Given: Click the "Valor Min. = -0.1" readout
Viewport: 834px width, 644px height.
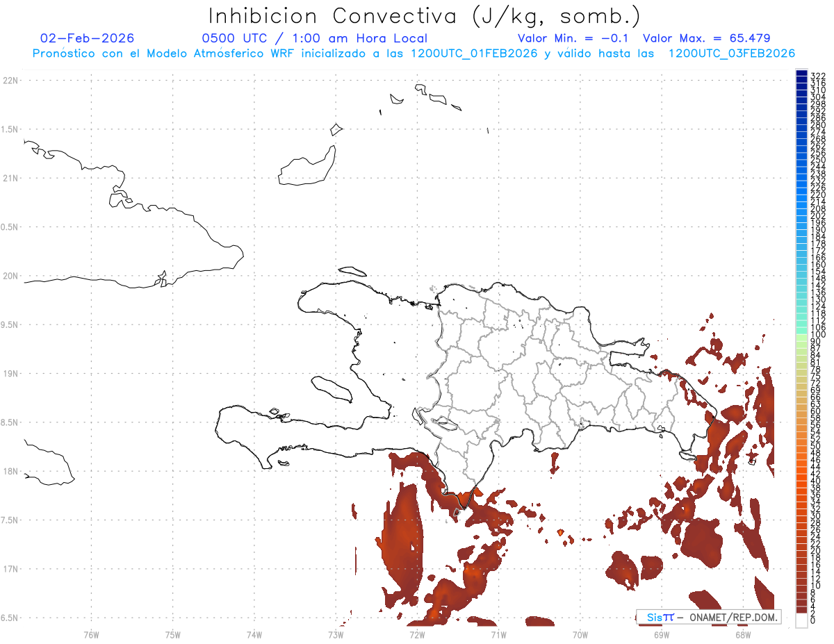Looking at the screenshot, I should (x=573, y=38).
